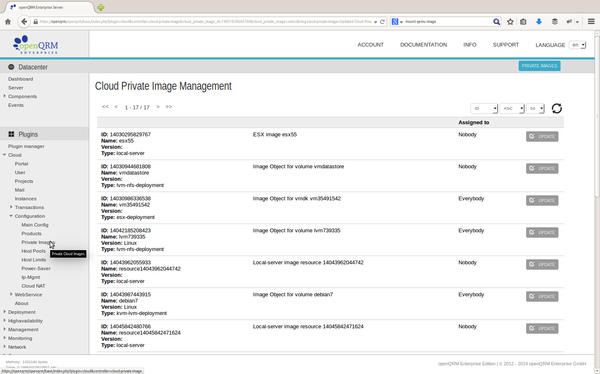The width and height of the screenshot is (600, 374).
Task: Expand the Transactions tree node
Action: (11, 207)
